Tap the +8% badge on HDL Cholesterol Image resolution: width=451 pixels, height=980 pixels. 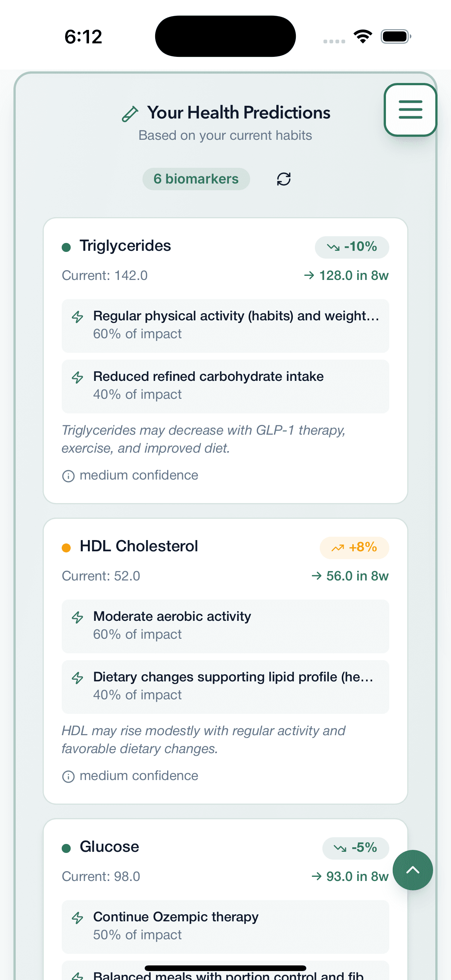[x=354, y=547]
